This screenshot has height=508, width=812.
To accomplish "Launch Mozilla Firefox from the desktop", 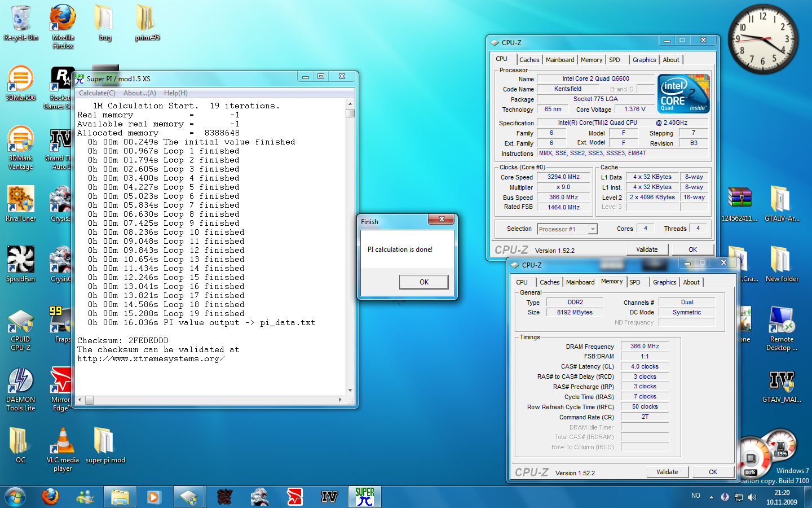I will [63, 27].
